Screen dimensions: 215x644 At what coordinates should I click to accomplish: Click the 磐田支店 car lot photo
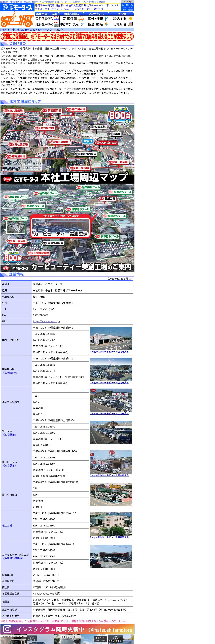click(111, 433)
